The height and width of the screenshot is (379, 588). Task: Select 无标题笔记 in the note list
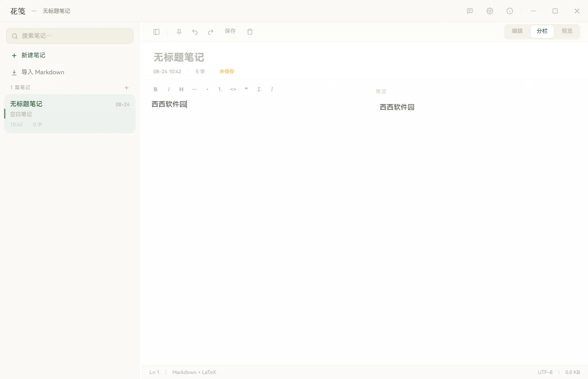tap(70, 114)
